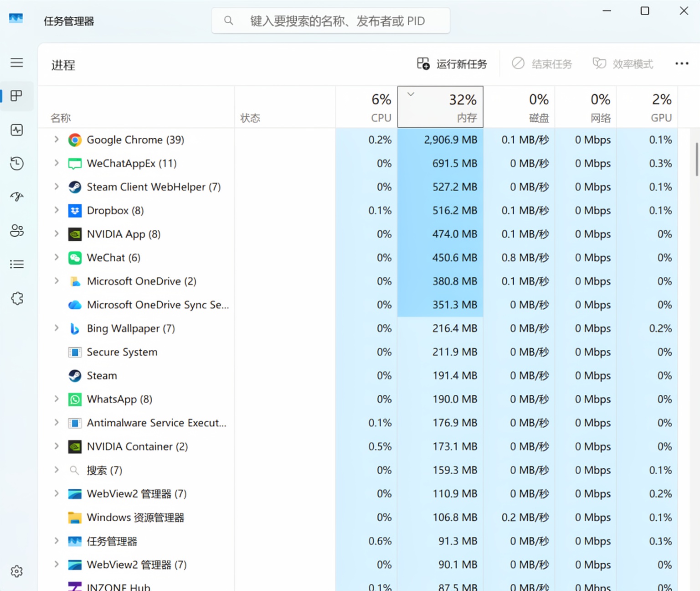
Task: Sort by the GPU column header
Action: [647, 107]
